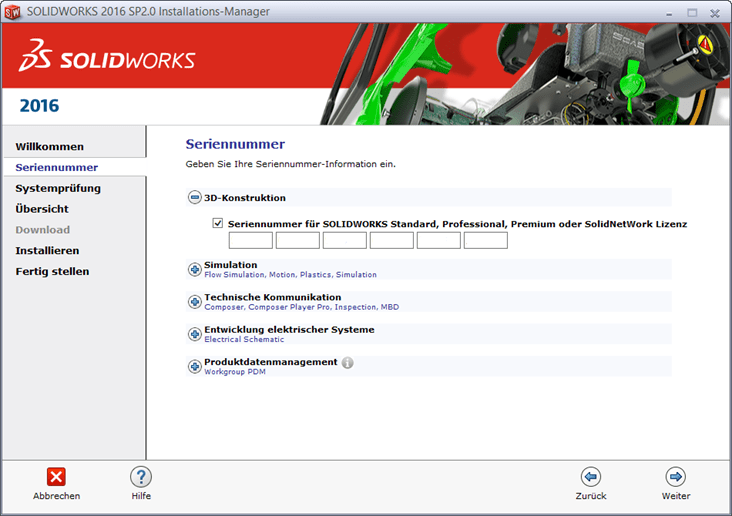Open Übersicht step in sidebar
The width and height of the screenshot is (732, 516).
[x=42, y=209]
